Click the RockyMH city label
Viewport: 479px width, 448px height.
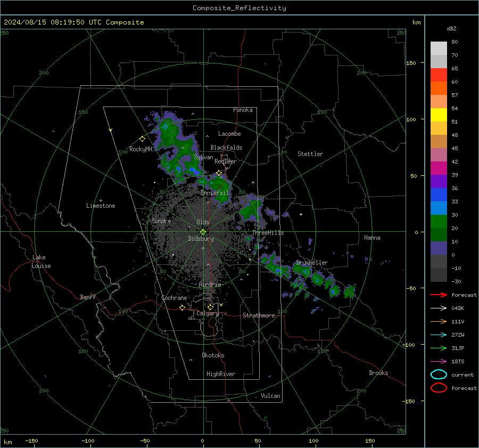point(141,149)
